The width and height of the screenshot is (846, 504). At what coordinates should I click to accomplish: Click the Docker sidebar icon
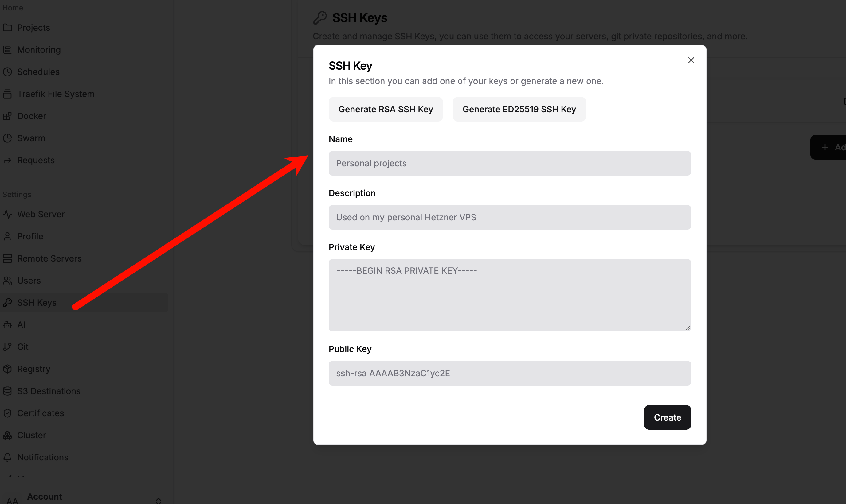(7, 116)
